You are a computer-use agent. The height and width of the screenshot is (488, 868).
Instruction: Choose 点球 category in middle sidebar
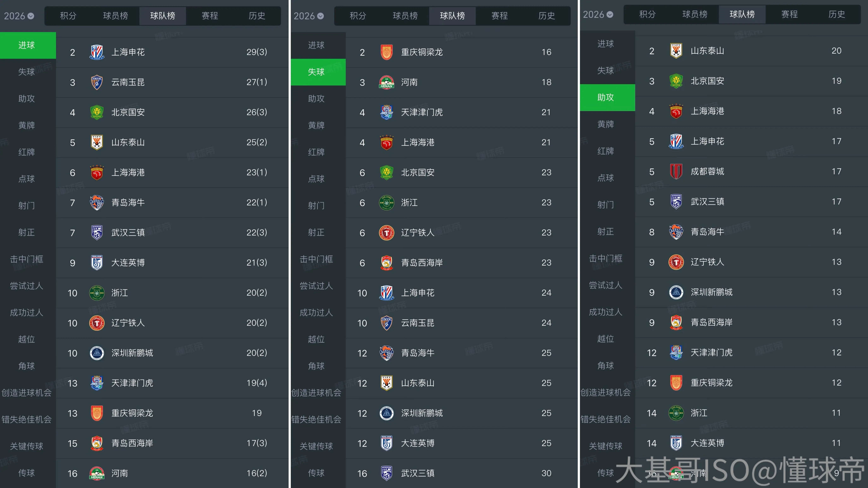pos(316,179)
